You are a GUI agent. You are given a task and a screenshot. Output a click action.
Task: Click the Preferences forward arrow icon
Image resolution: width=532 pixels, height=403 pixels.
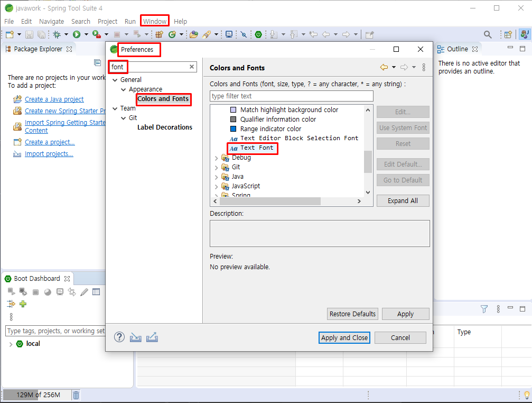click(404, 67)
